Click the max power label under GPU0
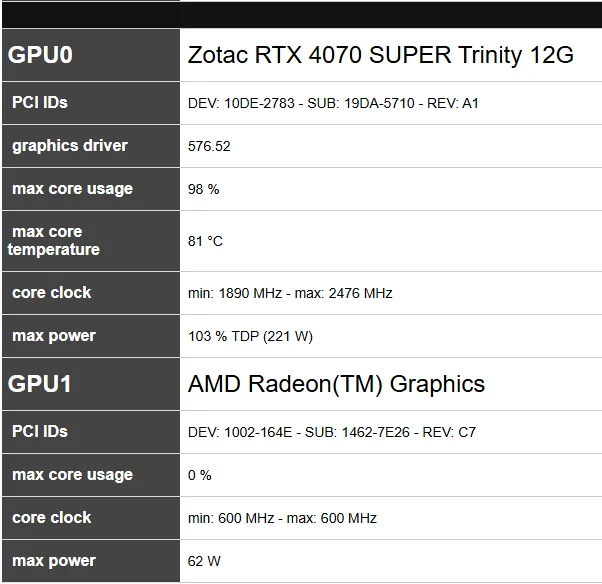 [x=54, y=336]
